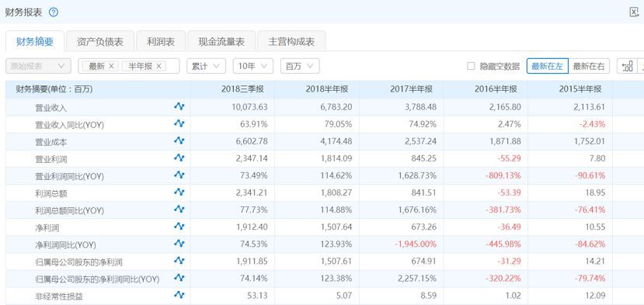Open the 累计 dropdown
Screen dimensions: 644x305
pos(206,66)
